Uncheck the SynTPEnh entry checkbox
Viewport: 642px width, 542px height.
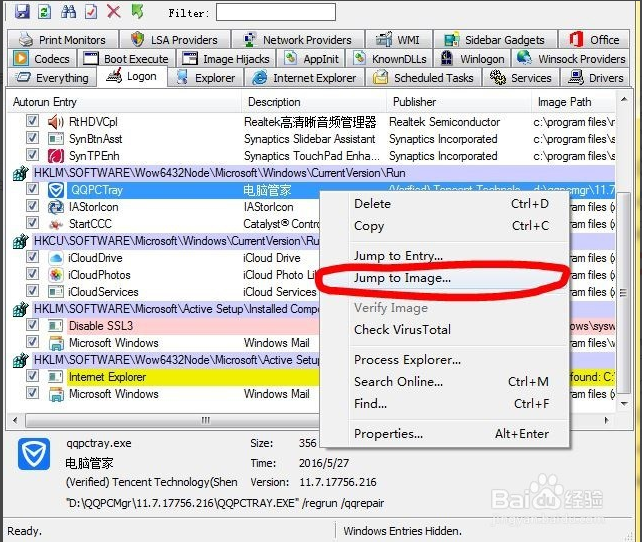click(x=32, y=155)
